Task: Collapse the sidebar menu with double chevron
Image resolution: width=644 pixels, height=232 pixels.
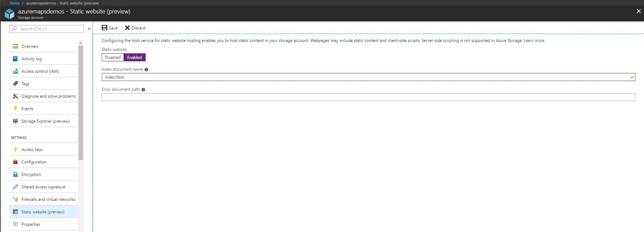Action: [x=89, y=29]
